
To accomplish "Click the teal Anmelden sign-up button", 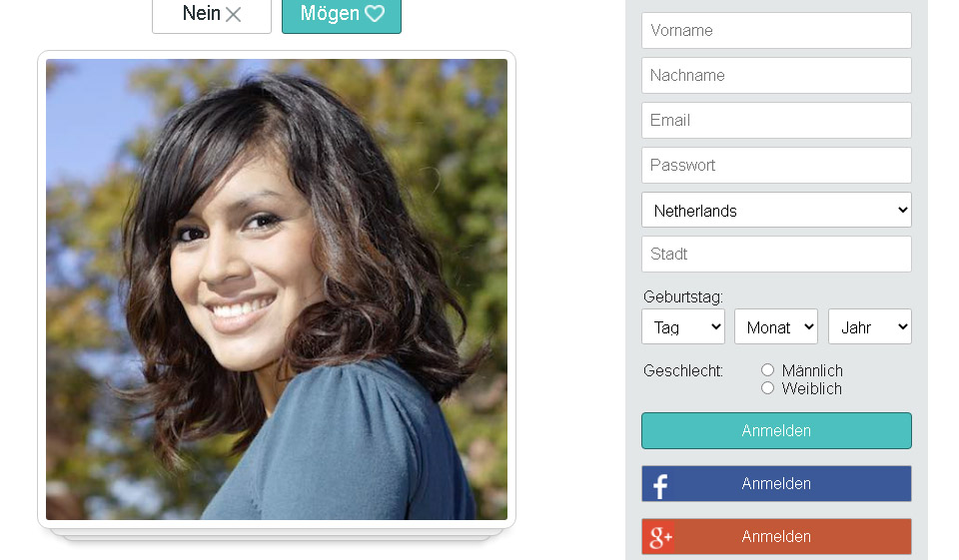I will pyautogui.click(x=776, y=430).
